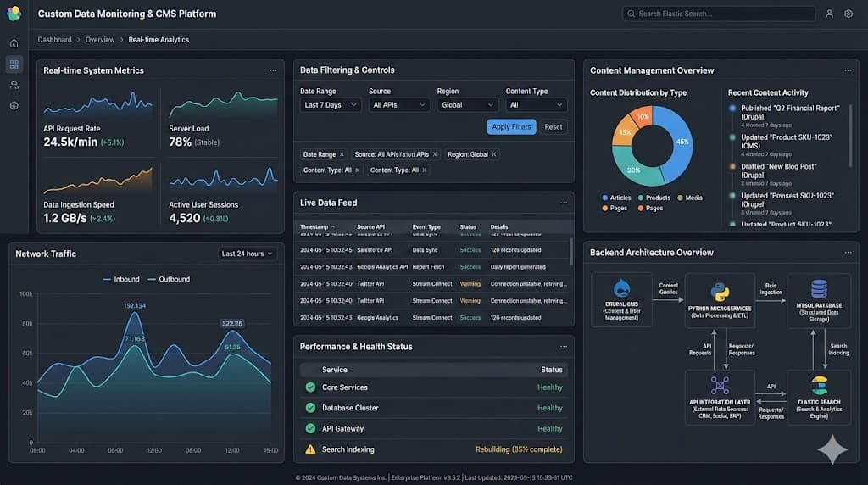This screenshot has width=868, height=485.
Task: Click the Reset filters button
Action: coord(553,127)
